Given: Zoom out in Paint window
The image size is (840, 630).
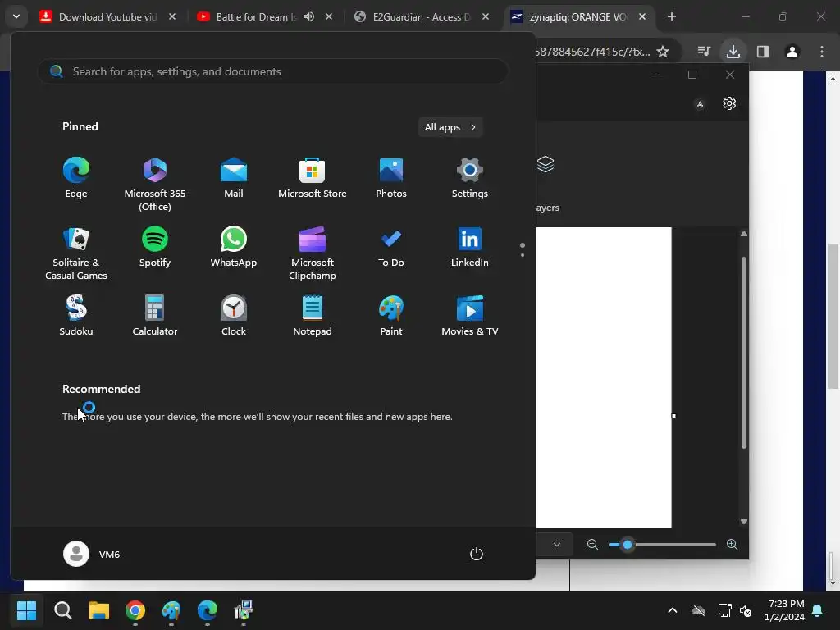Looking at the screenshot, I should (592, 545).
